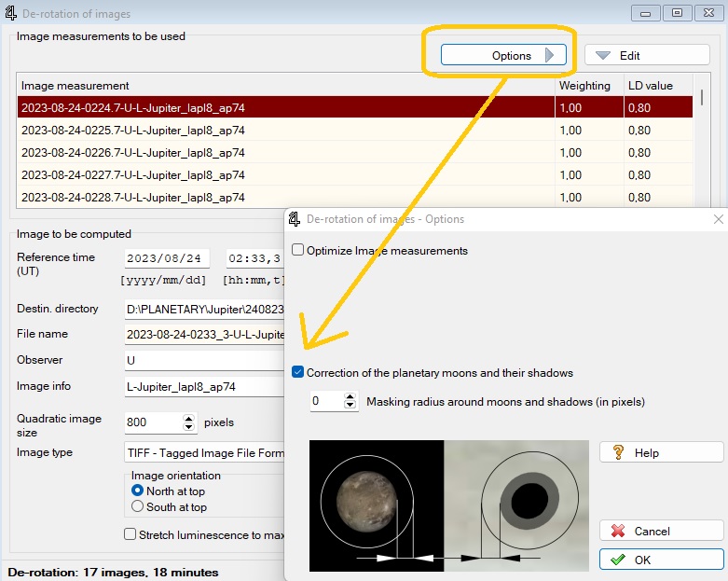Click the Weighting column header

[584, 85]
